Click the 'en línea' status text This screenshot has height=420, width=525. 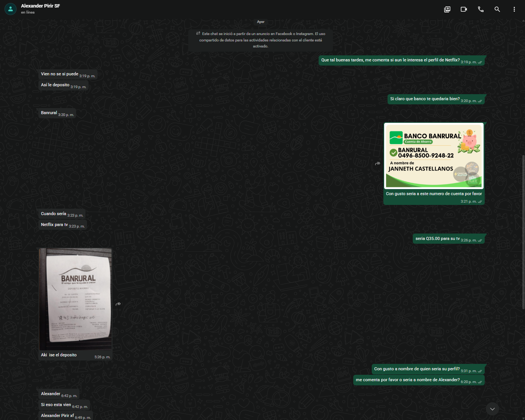point(28,12)
